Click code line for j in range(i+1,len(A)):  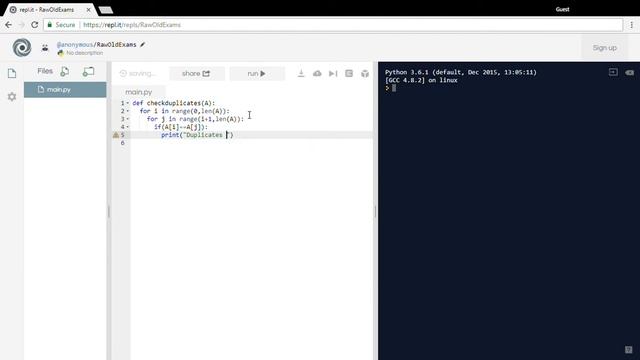click(x=196, y=119)
